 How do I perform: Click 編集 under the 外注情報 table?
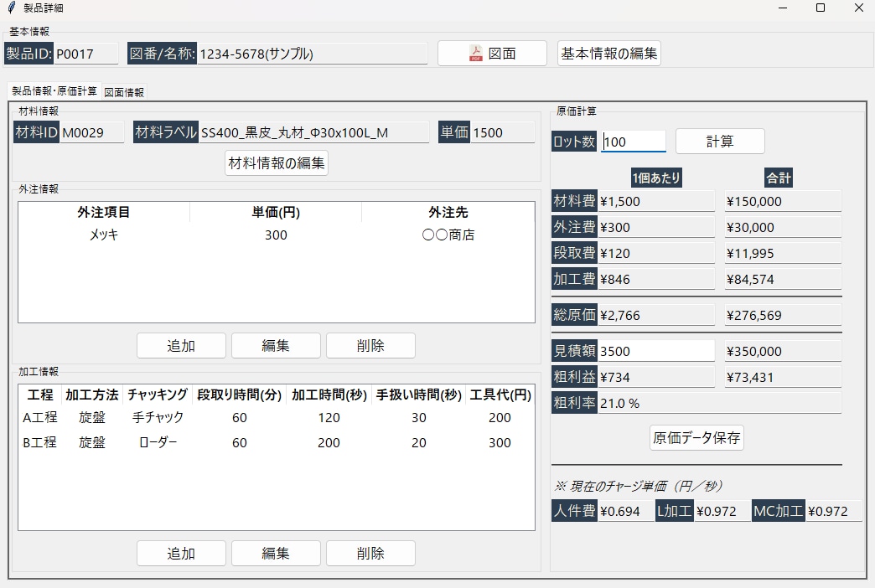pos(276,345)
